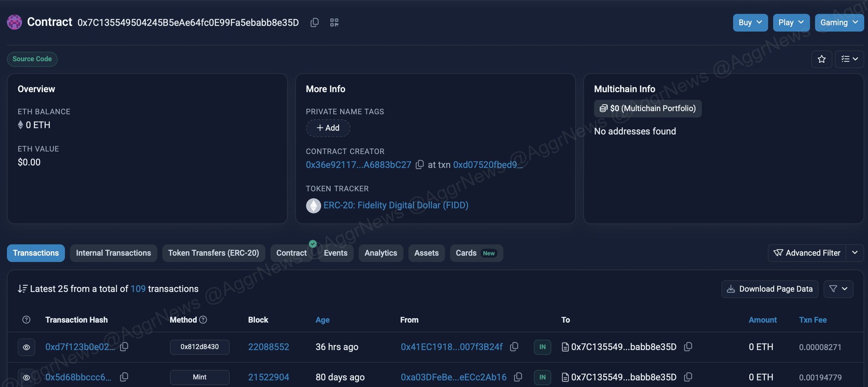Copy transaction hash 0xd7f123b0e02
The image size is (868, 387).
coord(124,347)
